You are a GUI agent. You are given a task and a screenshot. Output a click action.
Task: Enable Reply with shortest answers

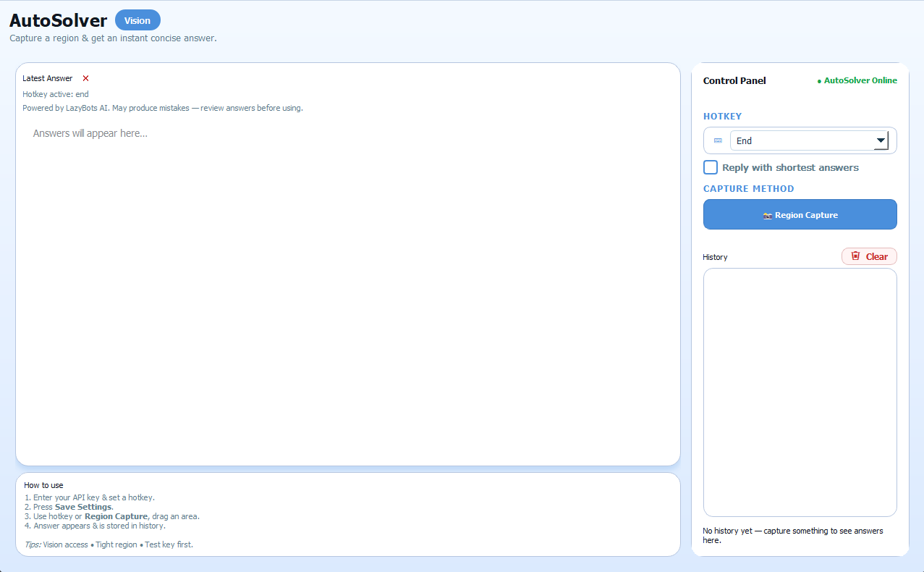click(710, 167)
